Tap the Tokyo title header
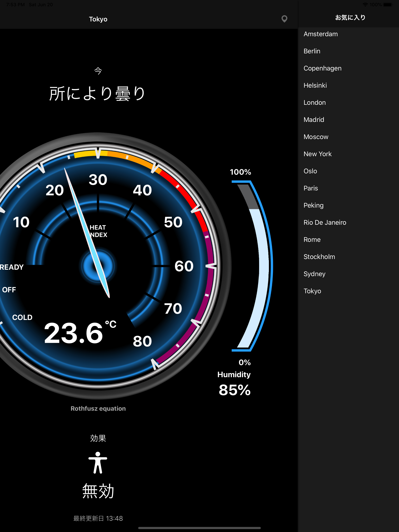 point(98,19)
